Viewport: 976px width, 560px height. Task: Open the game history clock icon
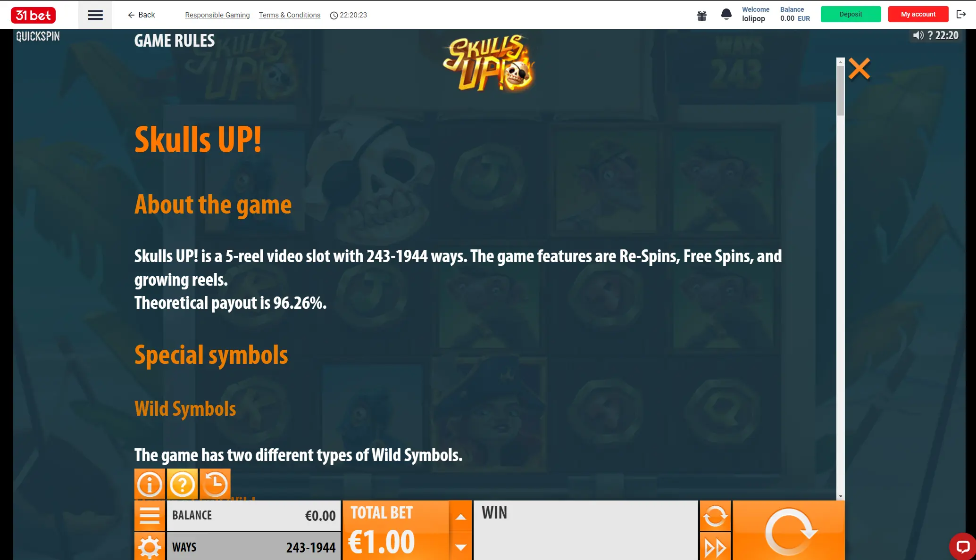[x=215, y=484]
